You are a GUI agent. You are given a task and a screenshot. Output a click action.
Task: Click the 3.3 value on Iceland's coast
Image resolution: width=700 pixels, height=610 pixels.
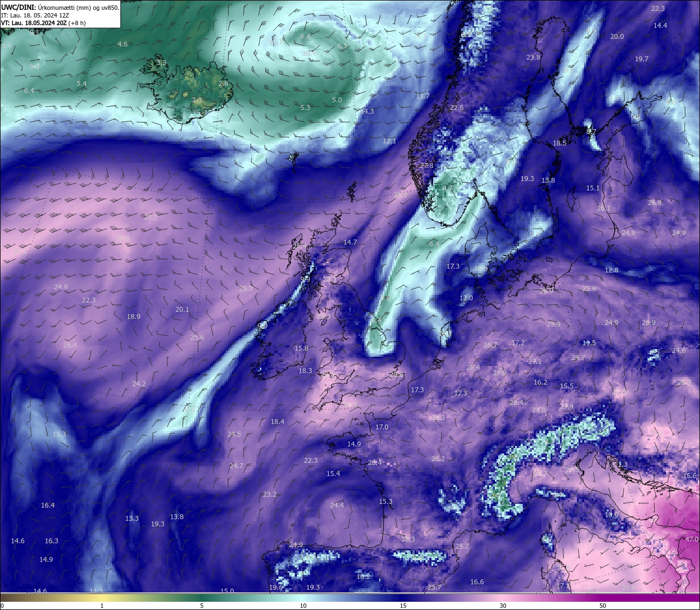161,62
